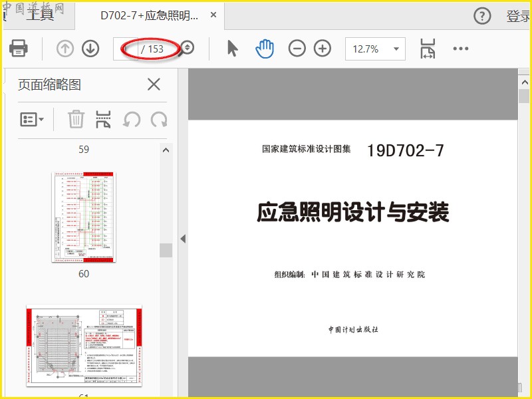Close the 页面缩略图 panel
This screenshot has width=532, height=399.
154,84
